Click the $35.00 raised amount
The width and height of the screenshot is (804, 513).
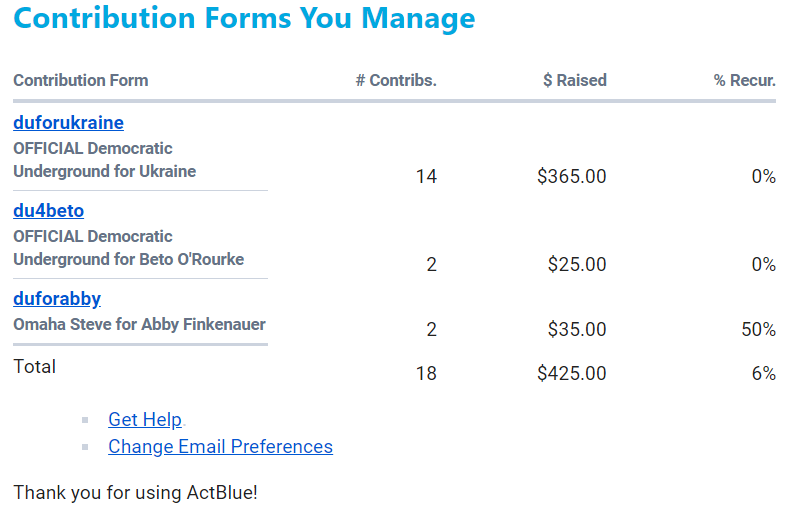(x=576, y=330)
